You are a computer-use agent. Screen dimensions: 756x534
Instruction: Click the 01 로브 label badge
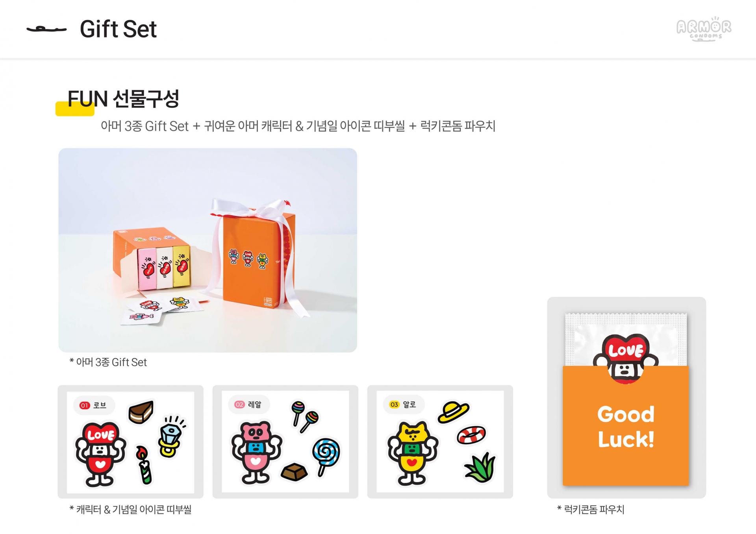(x=93, y=405)
